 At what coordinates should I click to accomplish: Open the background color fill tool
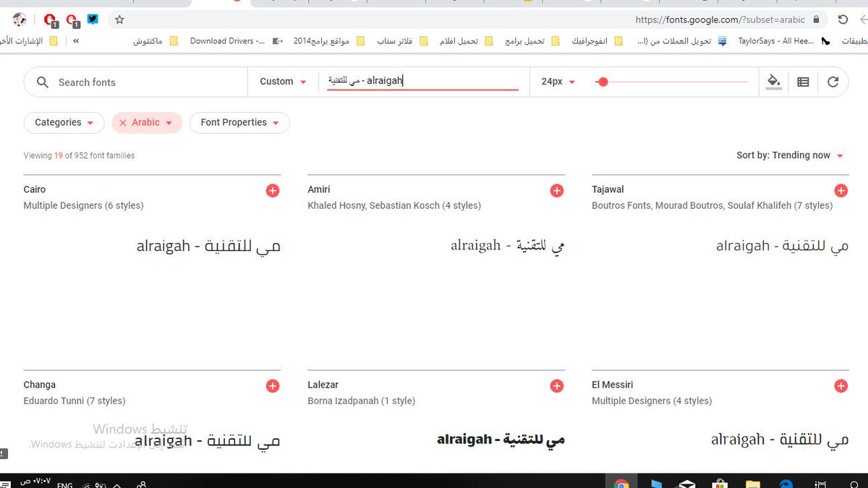click(774, 82)
